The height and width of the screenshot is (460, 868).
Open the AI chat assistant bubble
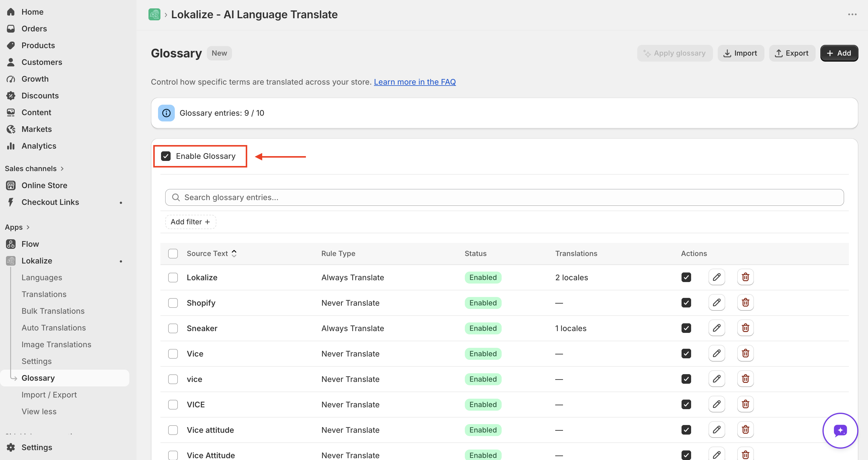840,430
